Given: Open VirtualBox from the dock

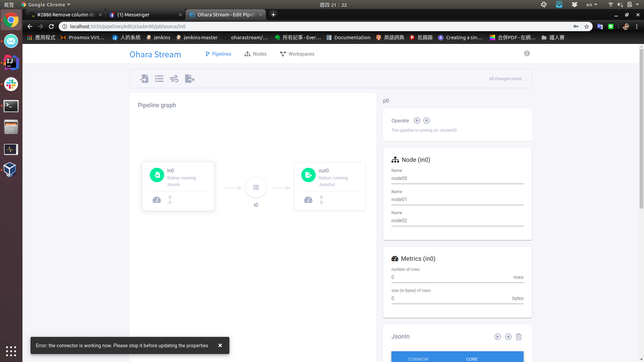Looking at the screenshot, I should [x=10, y=170].
